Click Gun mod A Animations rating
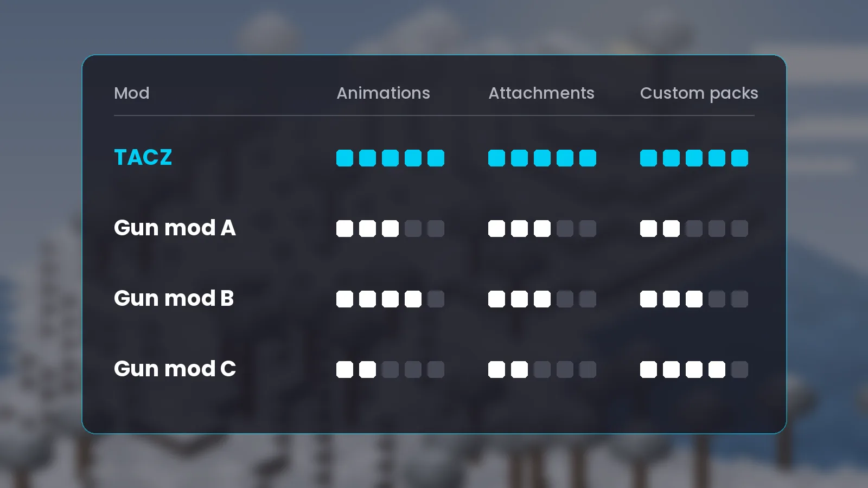 tap(390, 228)
